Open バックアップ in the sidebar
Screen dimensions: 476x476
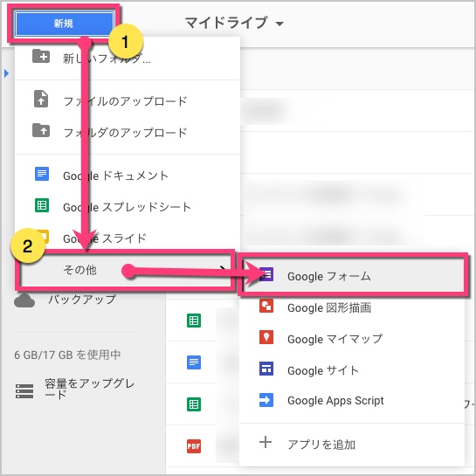pyautogui.click(x=82, y=300)
